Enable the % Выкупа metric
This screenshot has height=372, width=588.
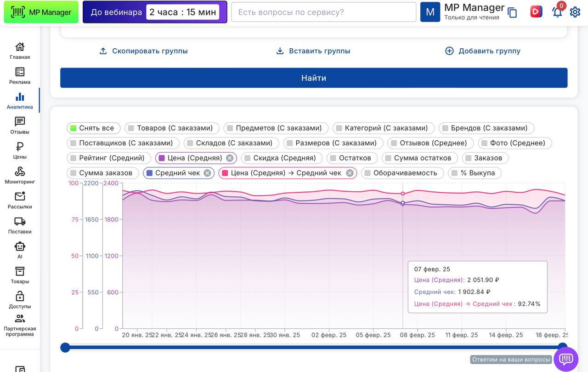coord(475,173)
